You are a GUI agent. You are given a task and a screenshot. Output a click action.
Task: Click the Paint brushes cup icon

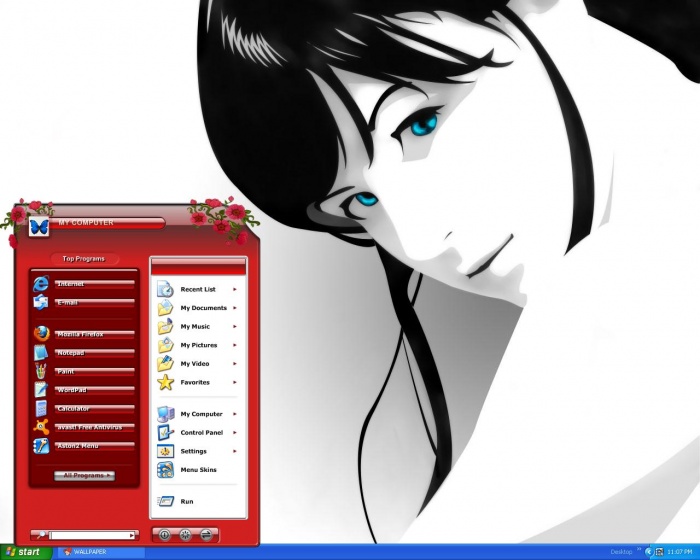point(41,371)
